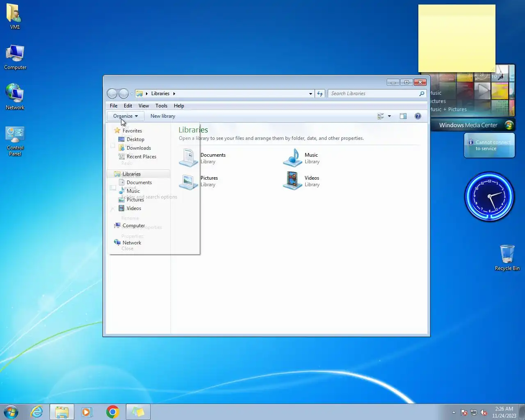Open the Tools menu

pyautogui.click(x=161, y=106)
